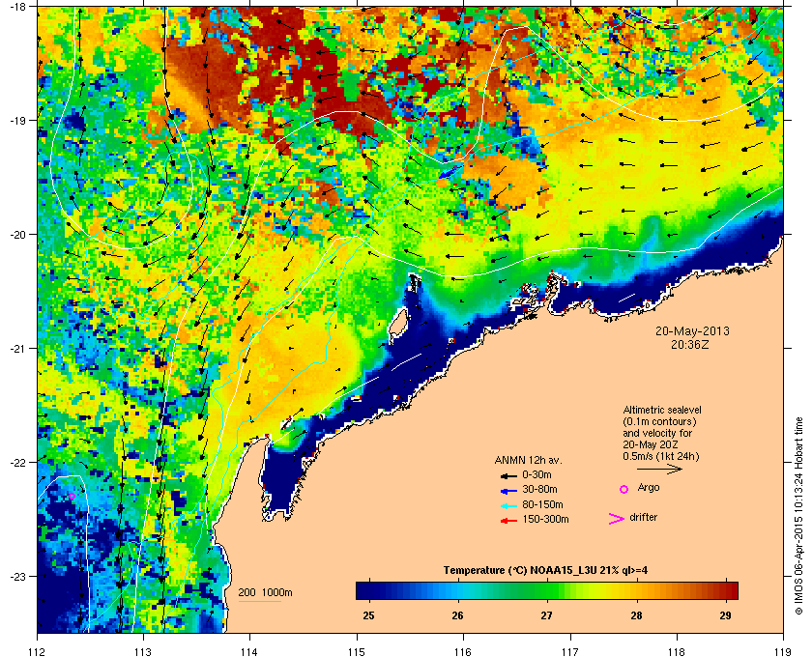Screen dimensions: 812x657
Task: Click the orange 28°C colorbar region
Action: pyautogui.click(x=636, y=590)
